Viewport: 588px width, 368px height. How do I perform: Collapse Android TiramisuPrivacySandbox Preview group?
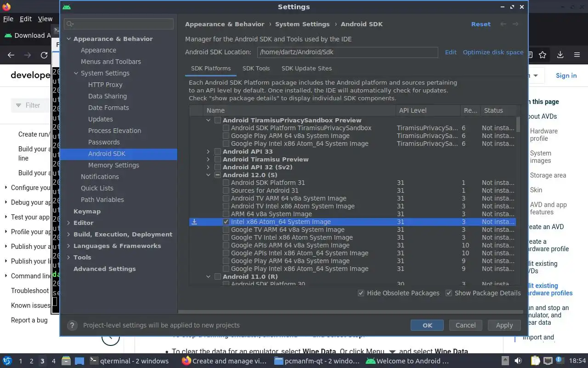coord(208,120)
